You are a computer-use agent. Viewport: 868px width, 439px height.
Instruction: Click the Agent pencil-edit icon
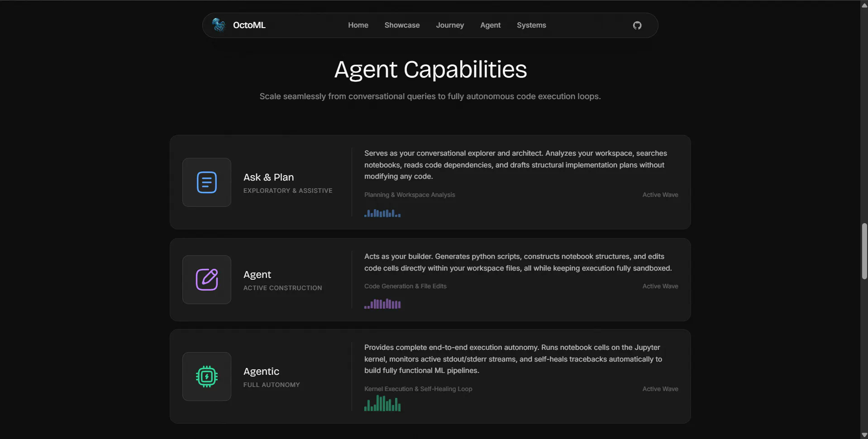tap(207, 280)
